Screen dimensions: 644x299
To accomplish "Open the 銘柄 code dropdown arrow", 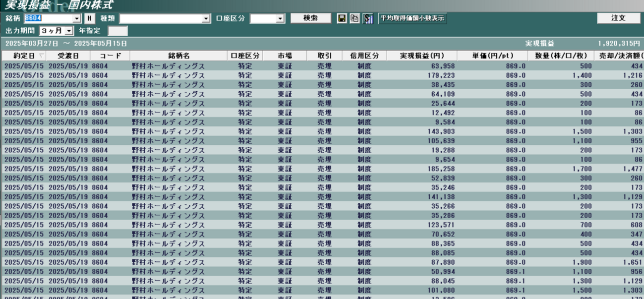I will [76, 18].
